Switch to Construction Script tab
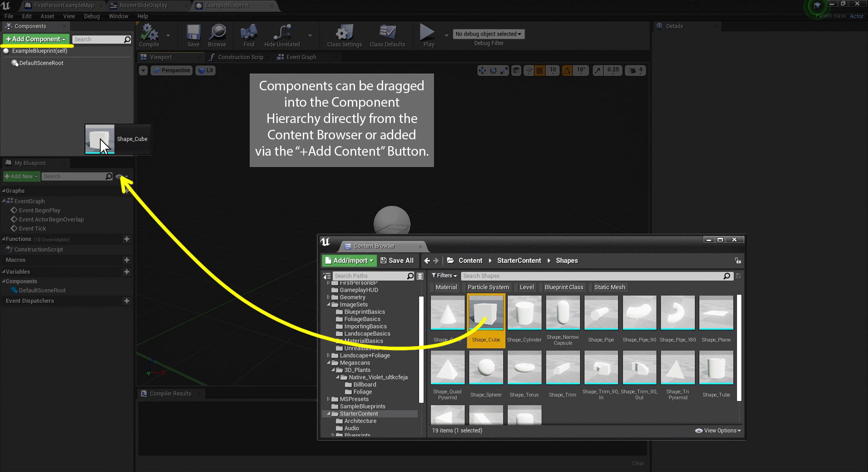 241,57
